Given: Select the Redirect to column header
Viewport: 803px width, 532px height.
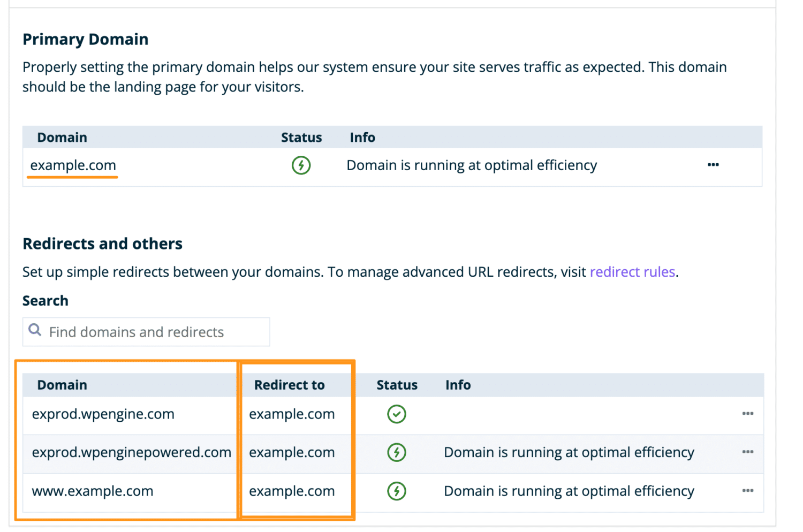Looking at the screenshot, I should [x=289, y=385].
